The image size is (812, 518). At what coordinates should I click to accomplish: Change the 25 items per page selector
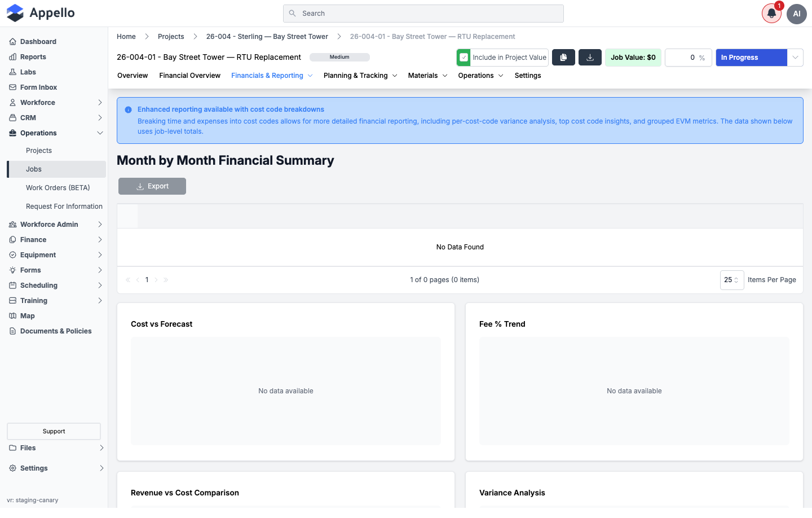coord(732,280)
